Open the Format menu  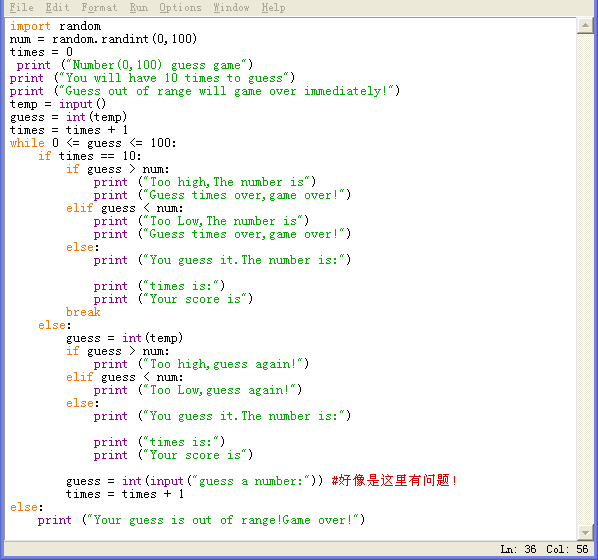(x=99, y=7)
